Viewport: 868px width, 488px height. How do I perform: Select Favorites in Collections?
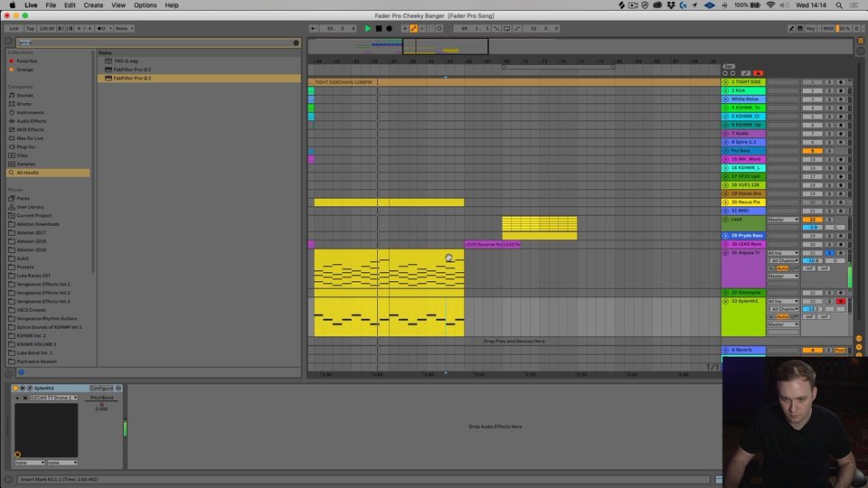pyautogui.click(x=26, y=61)
